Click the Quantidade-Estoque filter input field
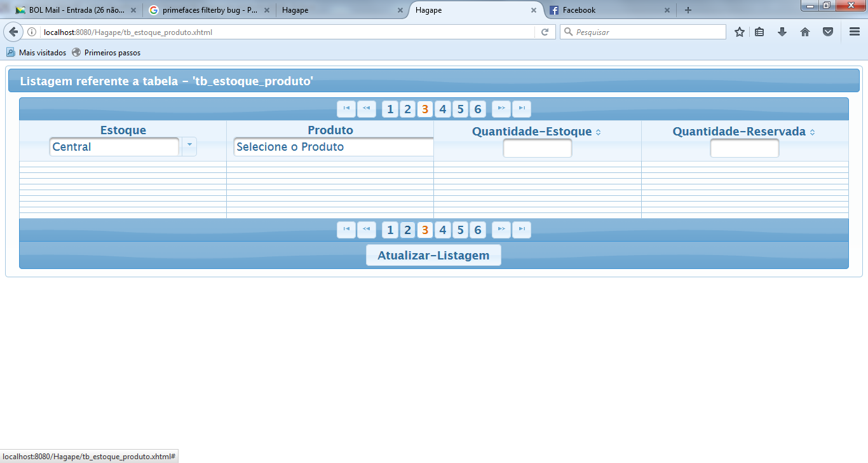The image size is (868, 463). [538, 148]
